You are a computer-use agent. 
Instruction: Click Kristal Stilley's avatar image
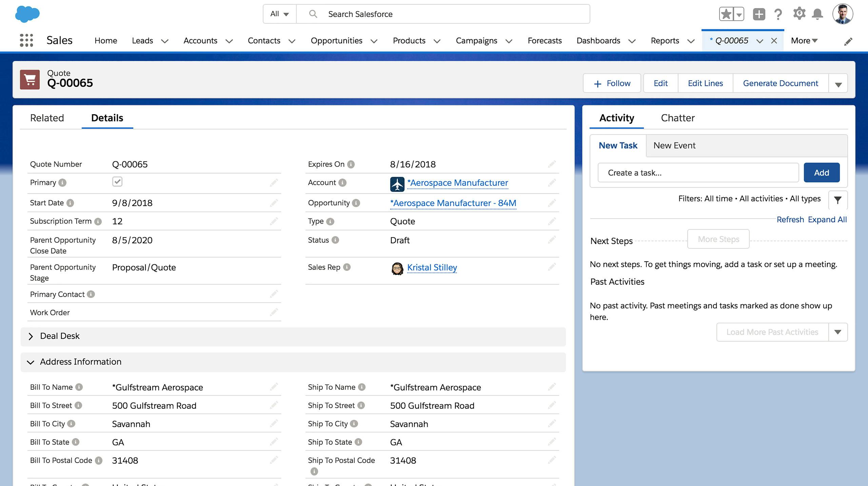tap(397, 269)
